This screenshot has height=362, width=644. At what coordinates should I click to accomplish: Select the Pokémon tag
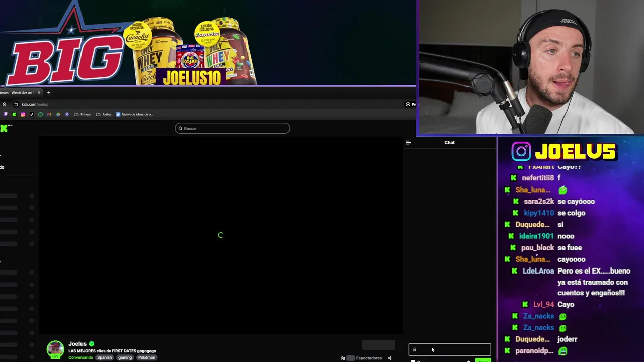click(147, 357)
